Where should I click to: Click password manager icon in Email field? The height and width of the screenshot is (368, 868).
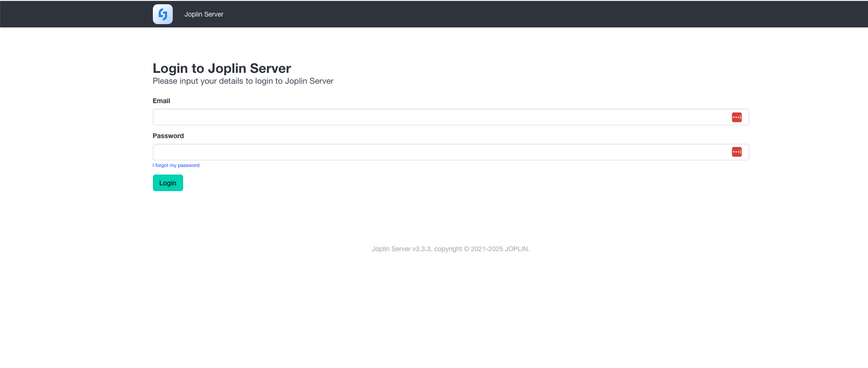tap(736, 117)
